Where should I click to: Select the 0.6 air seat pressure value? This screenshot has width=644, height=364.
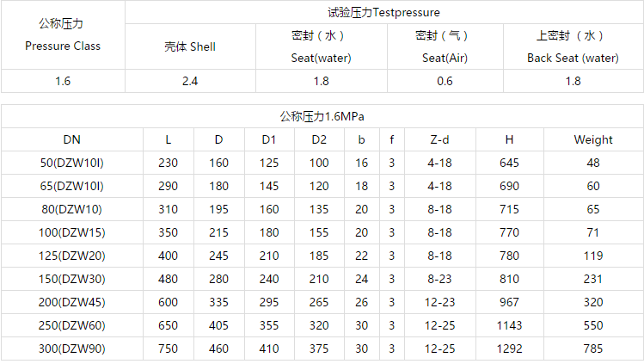click(445, 81)
